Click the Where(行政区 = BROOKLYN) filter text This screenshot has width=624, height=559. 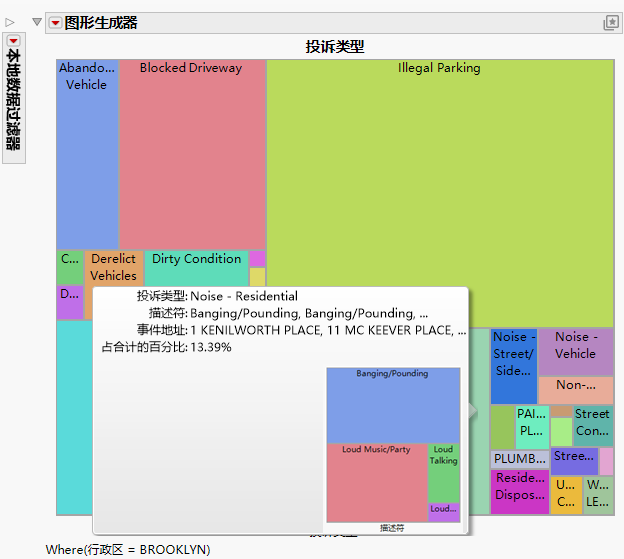click(128, 549)
